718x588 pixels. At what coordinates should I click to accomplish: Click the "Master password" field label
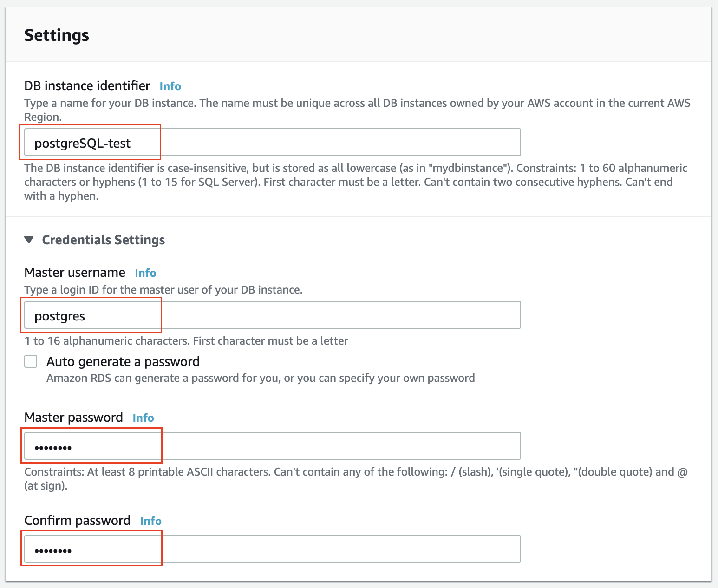[73, 418]
